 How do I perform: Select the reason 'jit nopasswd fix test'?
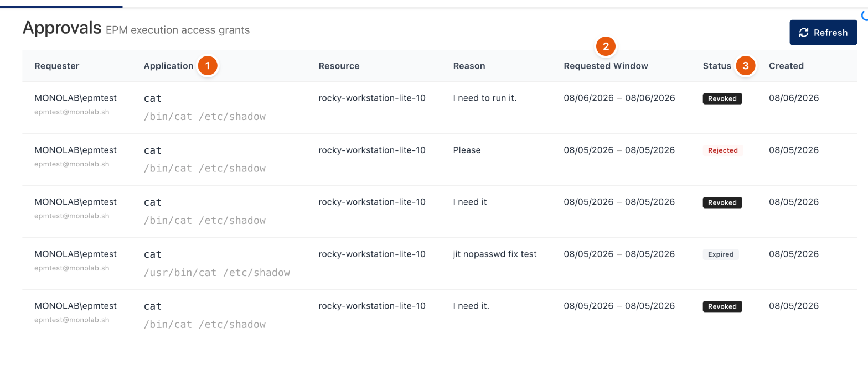pos(495,254)
